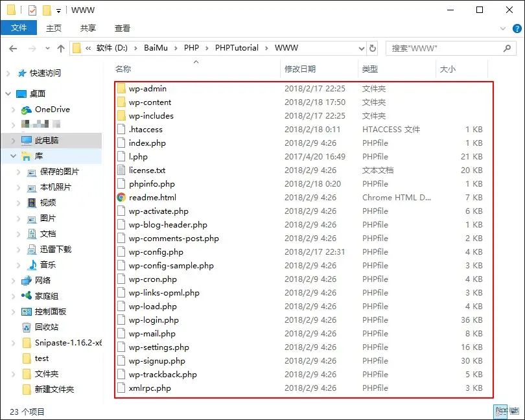Expand the 此电脑 tree node

point(14,141)
